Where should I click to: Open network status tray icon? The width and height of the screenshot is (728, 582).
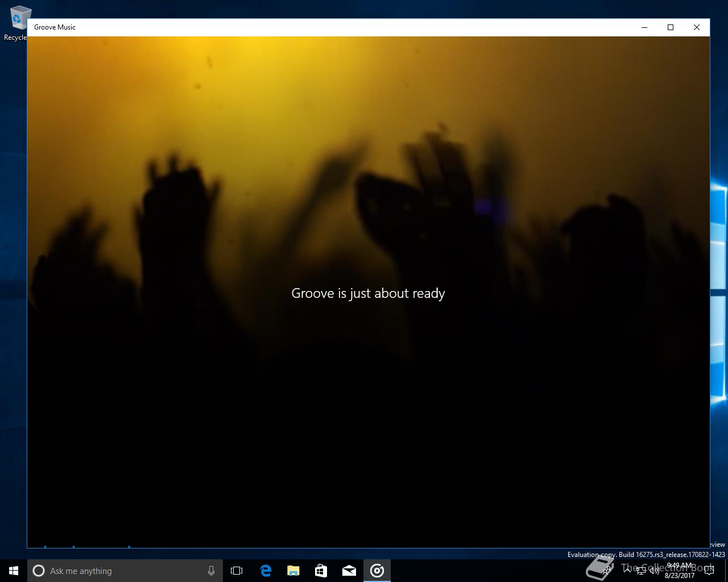coord(641,571)
